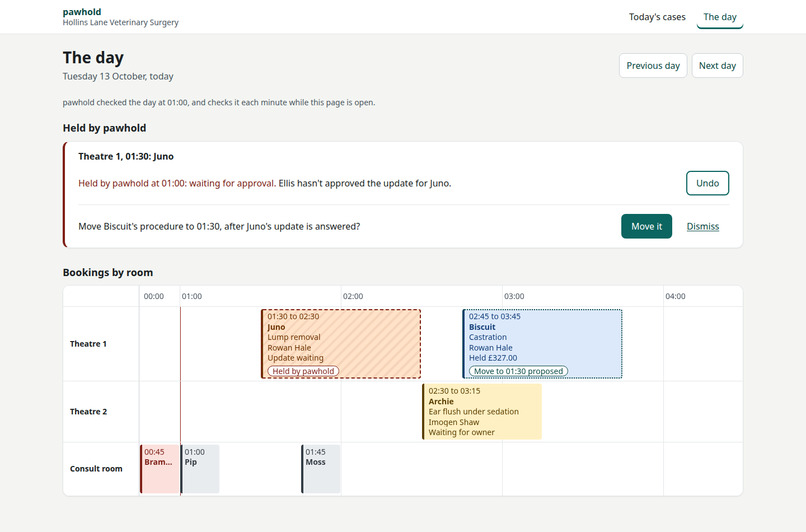The image size is (806, 532).
Task: Click the 'Move Biscuit's procedure to 01:30' question
Action: (219, 227)
